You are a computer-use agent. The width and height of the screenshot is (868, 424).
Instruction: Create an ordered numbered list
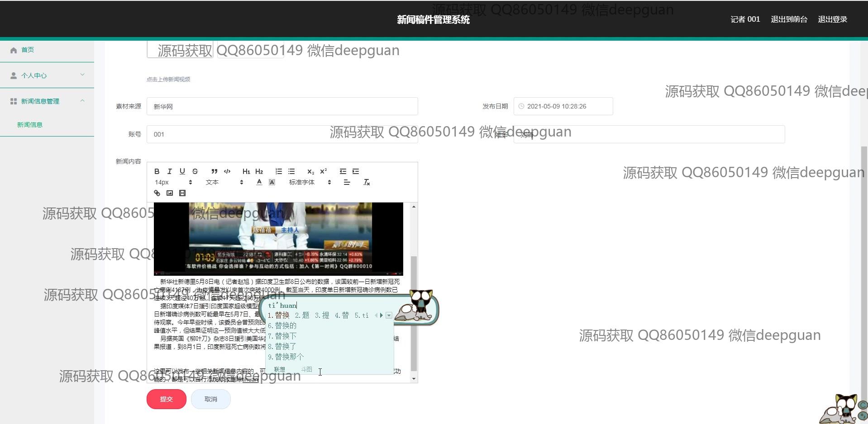(x=279, y=171)
